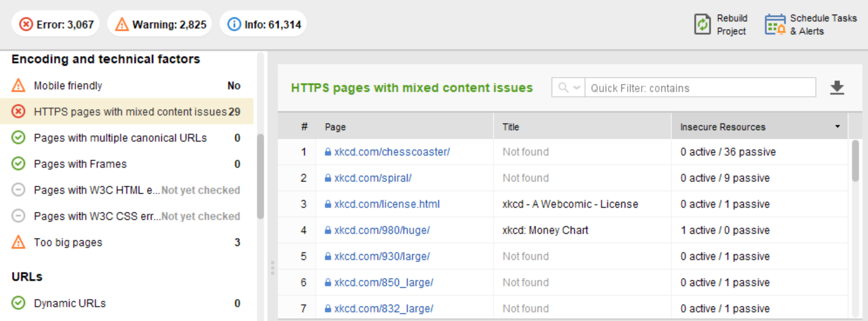Image resolution: width=868 pixels, height=321 pixels.
Task: Open the xkcd.com/license.html link
Action: [x=387, y=204]
